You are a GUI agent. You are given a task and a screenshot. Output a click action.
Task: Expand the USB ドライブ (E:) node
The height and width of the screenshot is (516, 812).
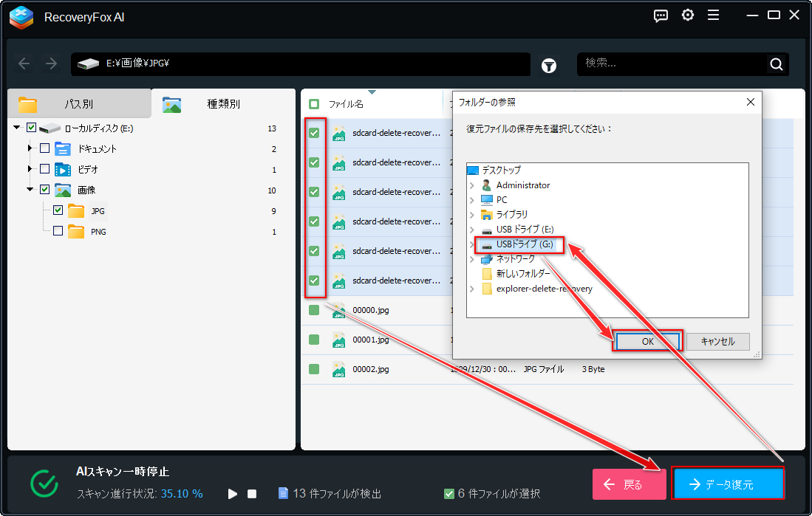[472, 230]
